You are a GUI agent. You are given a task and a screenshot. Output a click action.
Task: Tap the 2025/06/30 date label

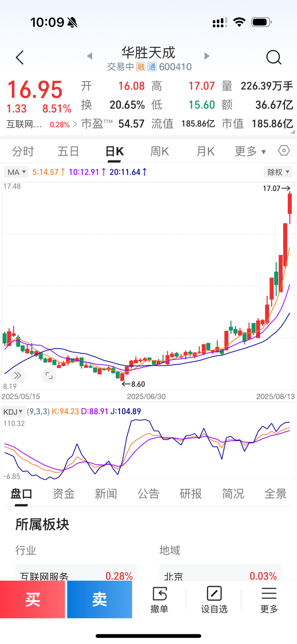[146, 396]
